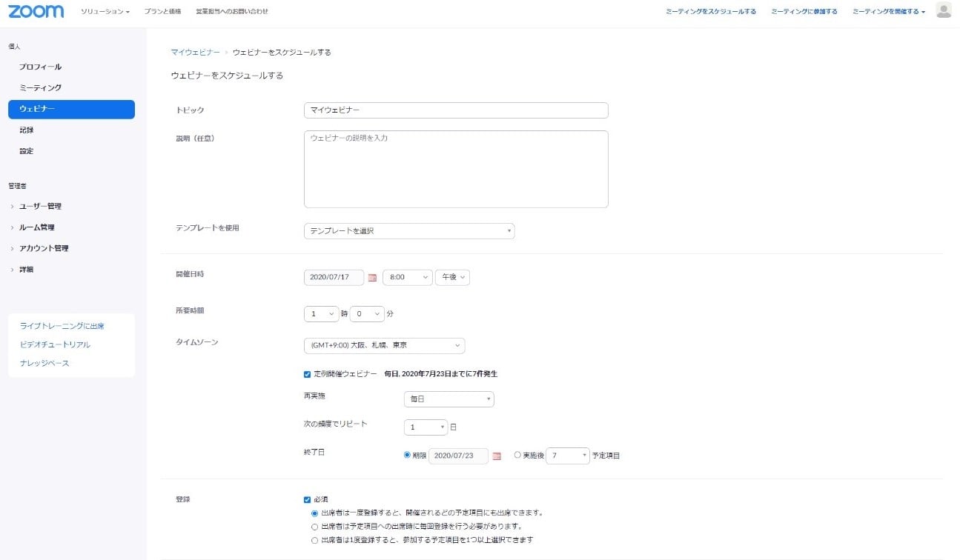This screenshot has width=960, height=560.
Task: Select ウェビナー in sidebar
Action: pos(71,109)
